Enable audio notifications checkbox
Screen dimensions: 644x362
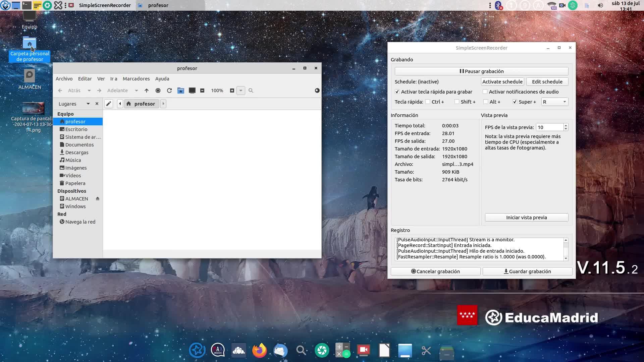point(485,92)
